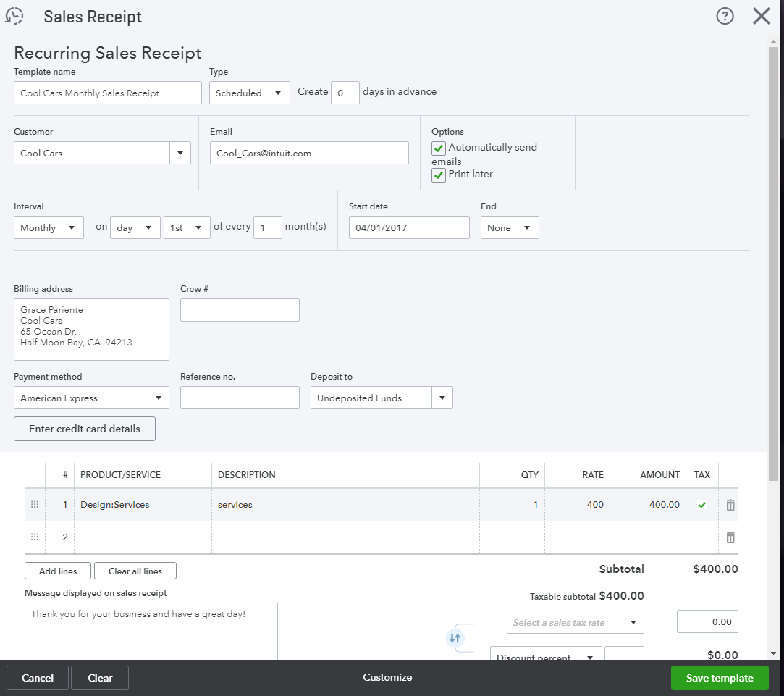
Task: Click the Template name input field
Action: (107, 93)
